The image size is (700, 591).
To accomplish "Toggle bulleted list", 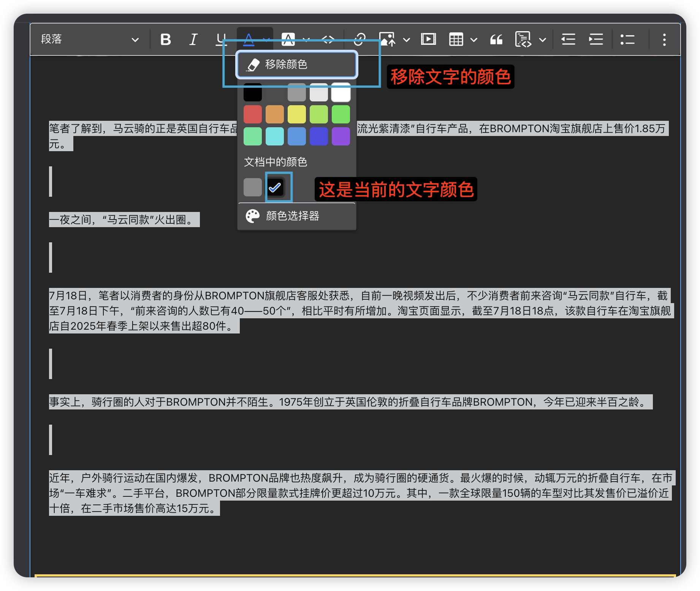I will pos(627,40).
